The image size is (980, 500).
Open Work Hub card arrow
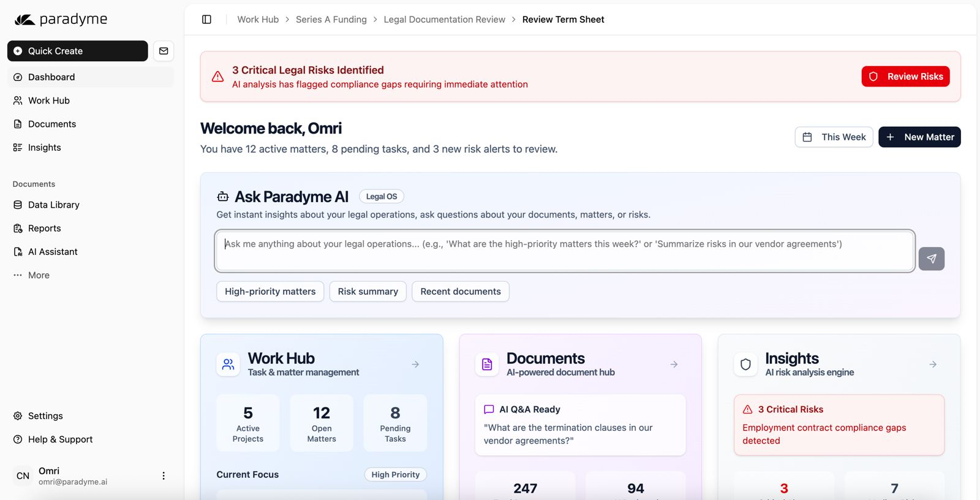point(415,365)
